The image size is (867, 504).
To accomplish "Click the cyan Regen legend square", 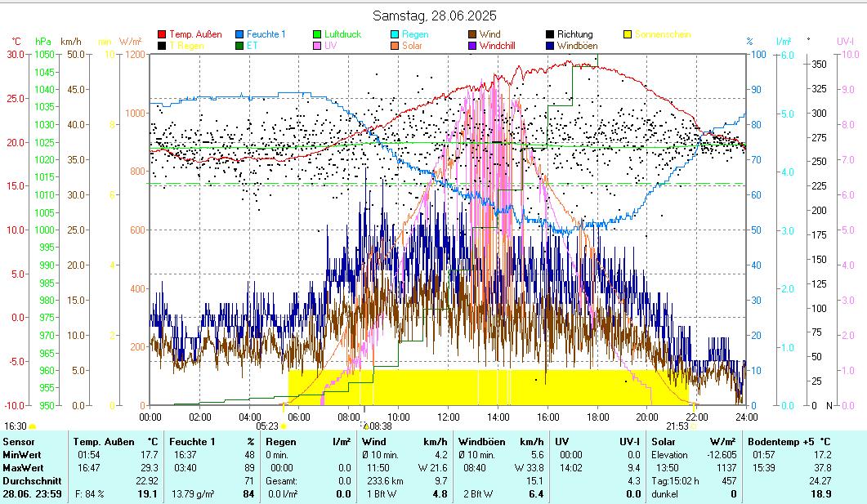I will [396, 35].
